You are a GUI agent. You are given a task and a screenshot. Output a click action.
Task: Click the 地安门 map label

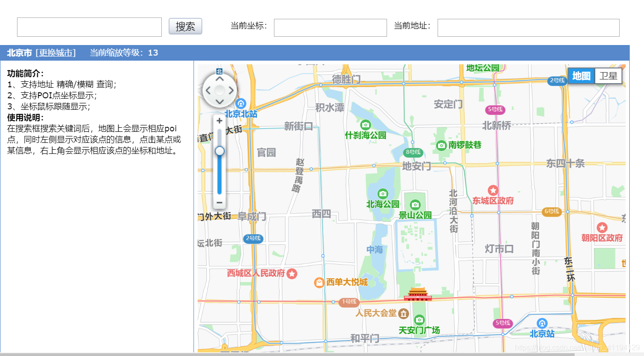(416, 166)
